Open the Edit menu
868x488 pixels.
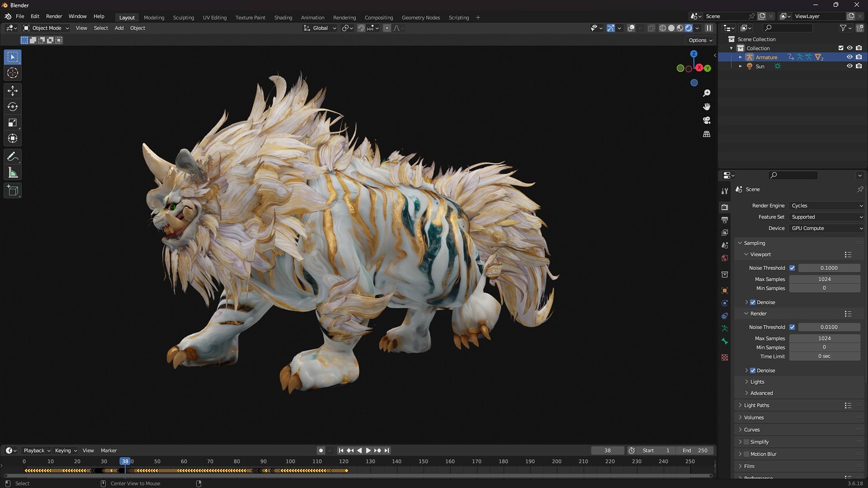[x=35, y=16]
